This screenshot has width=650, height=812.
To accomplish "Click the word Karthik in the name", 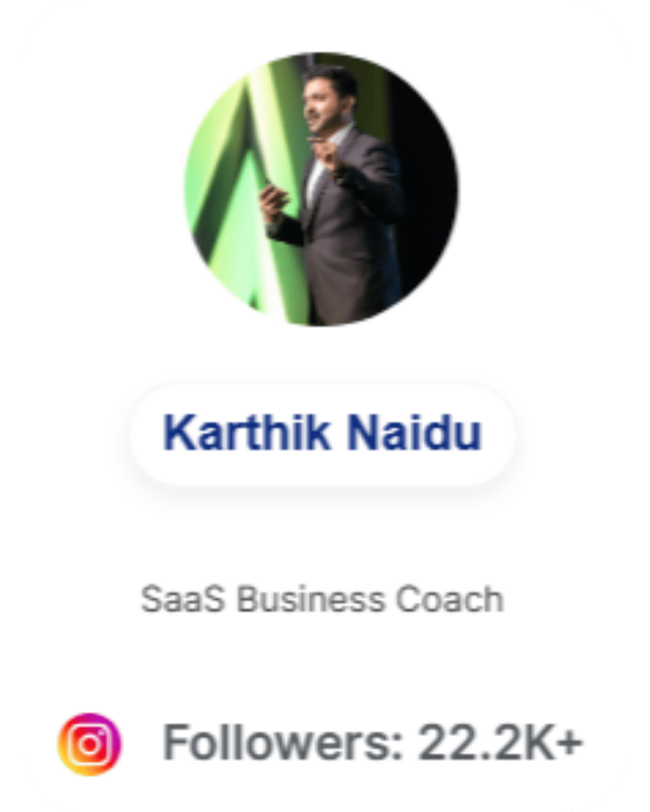I will point(247,432).
